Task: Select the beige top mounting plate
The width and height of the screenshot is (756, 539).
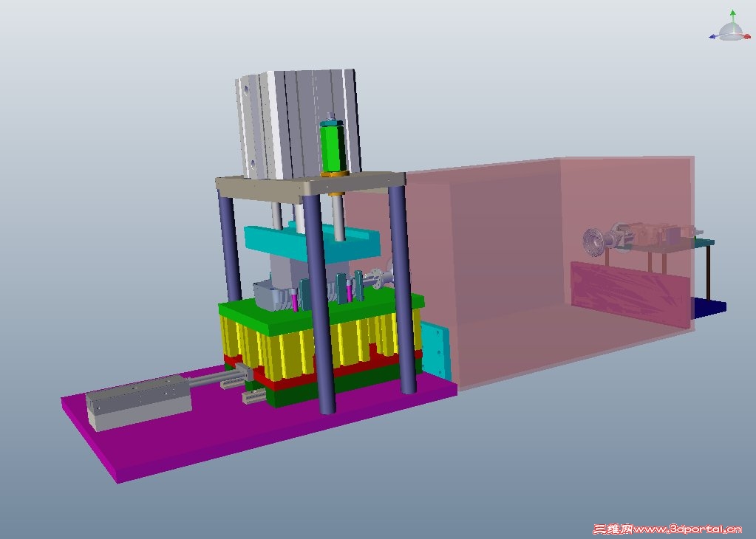Action: 310,186
